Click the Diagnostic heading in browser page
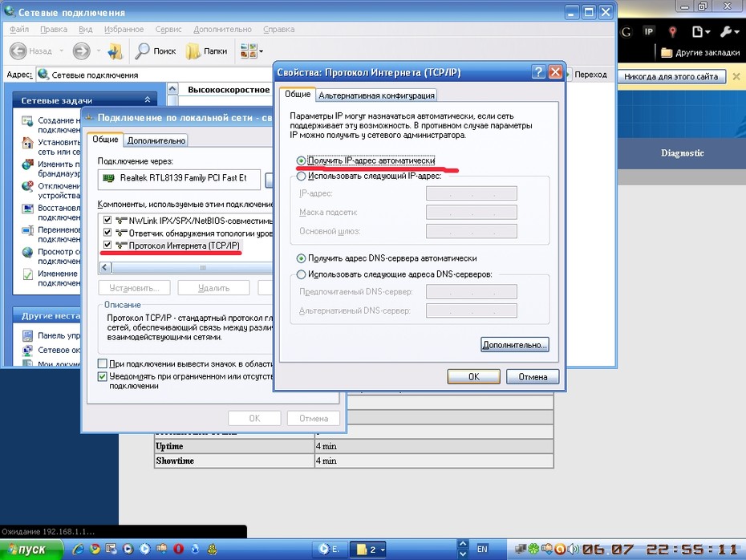The width and height of the screenshot is (746, 560). pyautogui.click(x=682, y=152)
